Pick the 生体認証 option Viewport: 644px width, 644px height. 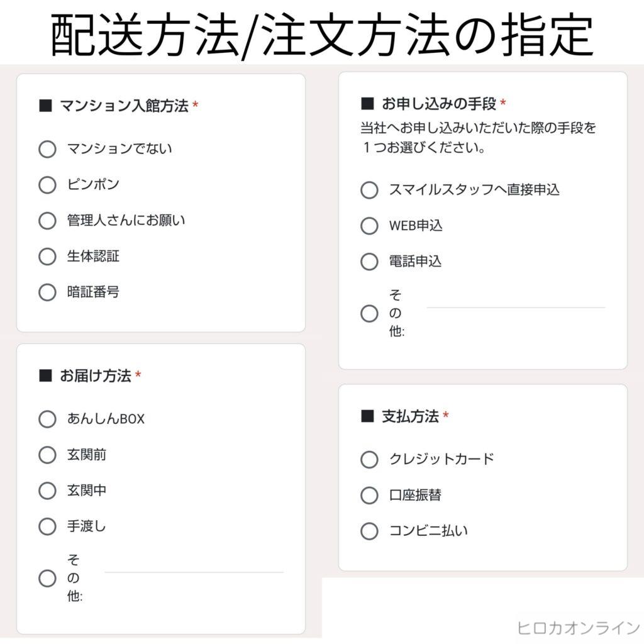48,257
